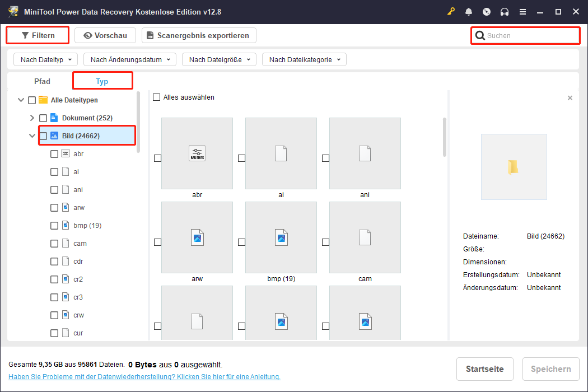
Task: Tick the bmp (19) tree checkbox
Action: (x=54, y=226)
